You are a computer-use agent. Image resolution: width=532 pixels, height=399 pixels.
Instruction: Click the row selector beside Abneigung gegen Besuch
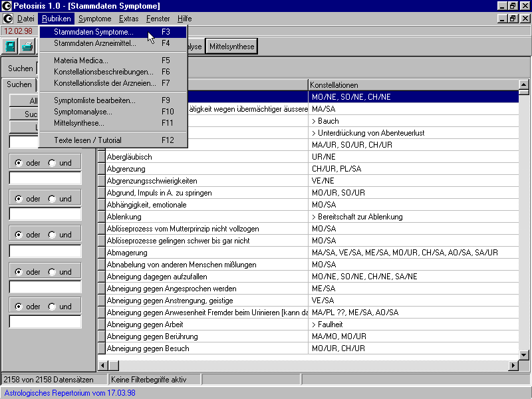click(101, 348)
